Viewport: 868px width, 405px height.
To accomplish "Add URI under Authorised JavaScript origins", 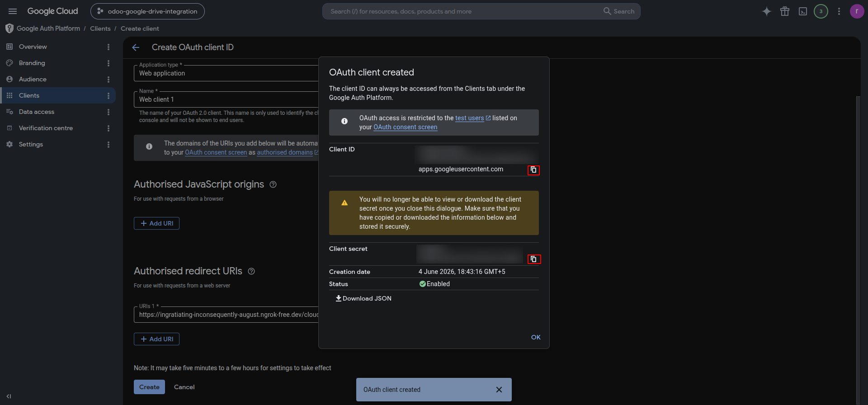I will pos(156,223).
